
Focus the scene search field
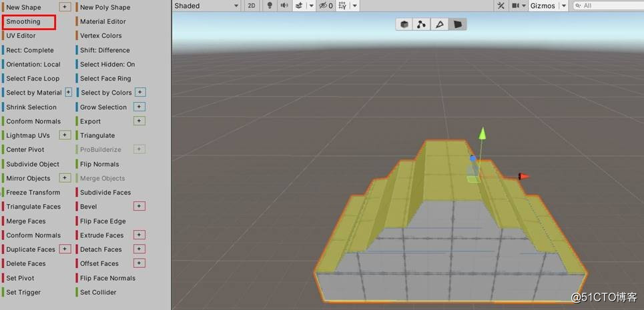(608, 6)
